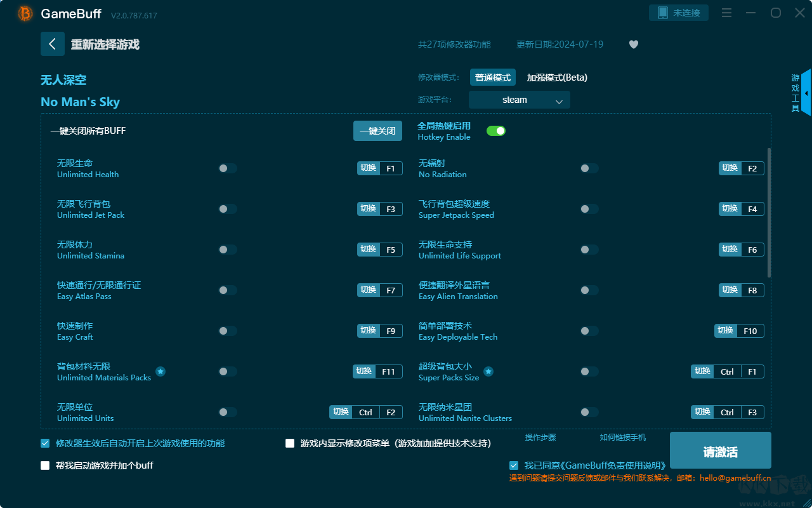Open the hamburger menu icon in title bar
Viewport: 812px width, 508px height.
coord(727,13)
